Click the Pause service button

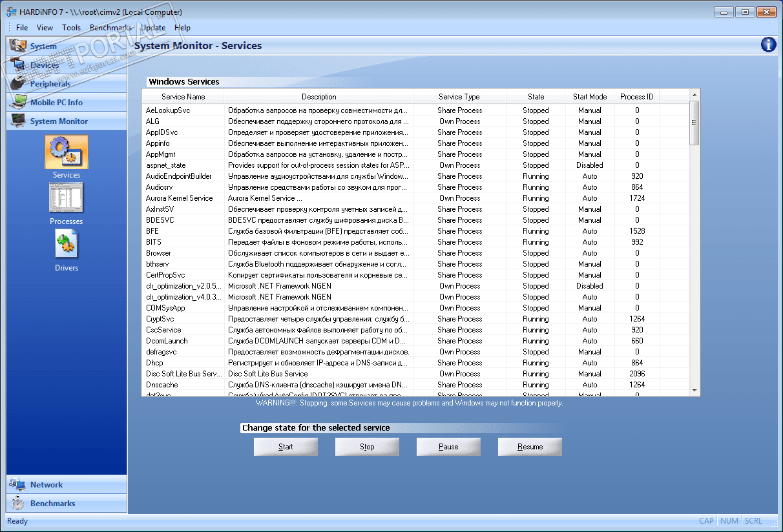click(448, 447)
